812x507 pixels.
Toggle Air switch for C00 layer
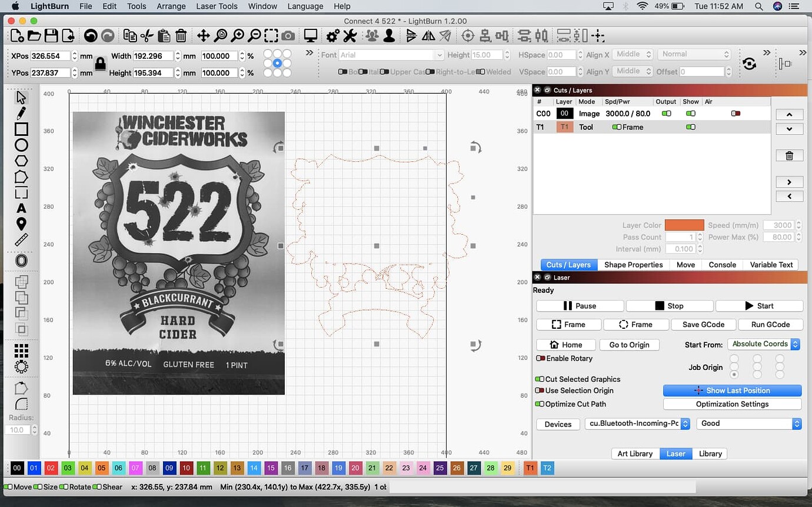click(736, 114)
